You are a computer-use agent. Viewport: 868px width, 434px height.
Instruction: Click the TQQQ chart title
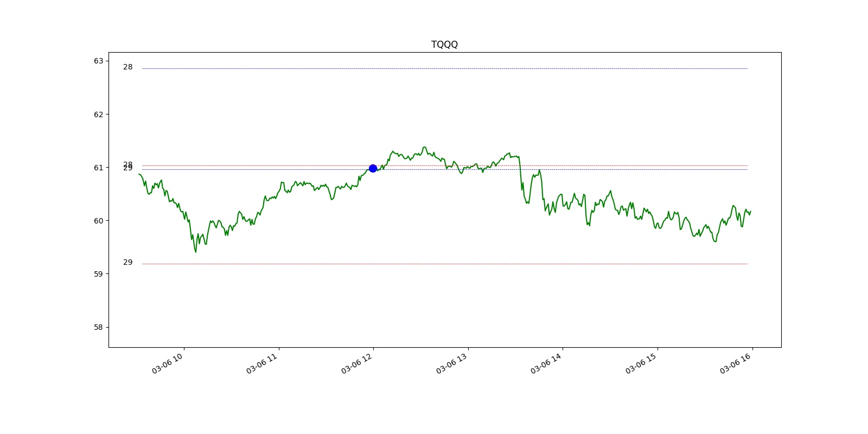point(444,44)
